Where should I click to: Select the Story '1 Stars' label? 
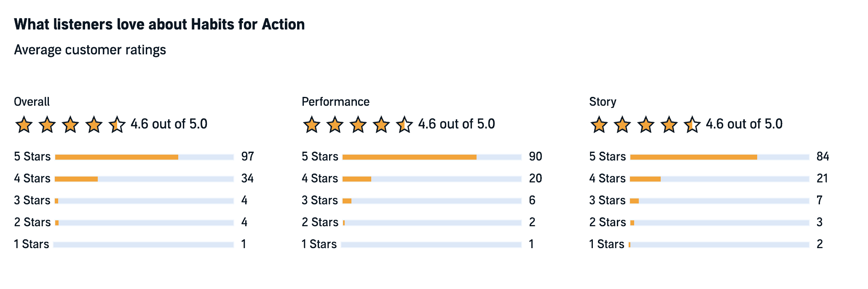[x=606, y=244]
